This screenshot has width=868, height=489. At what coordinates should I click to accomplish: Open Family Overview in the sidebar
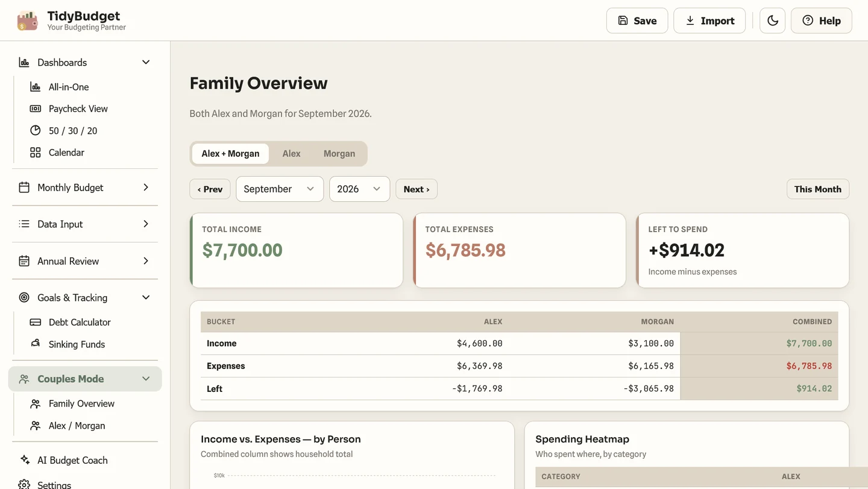point(81,403)
